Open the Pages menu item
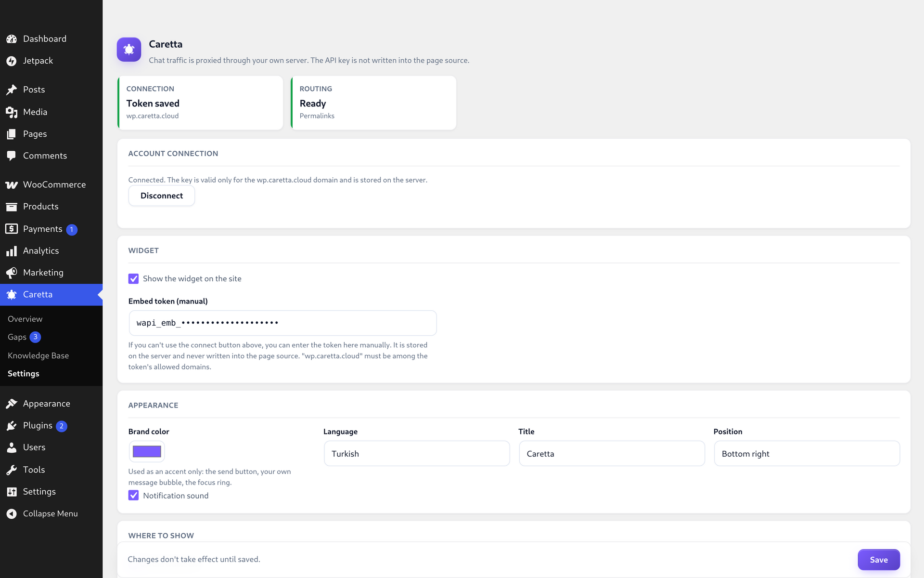 point(51,134)
